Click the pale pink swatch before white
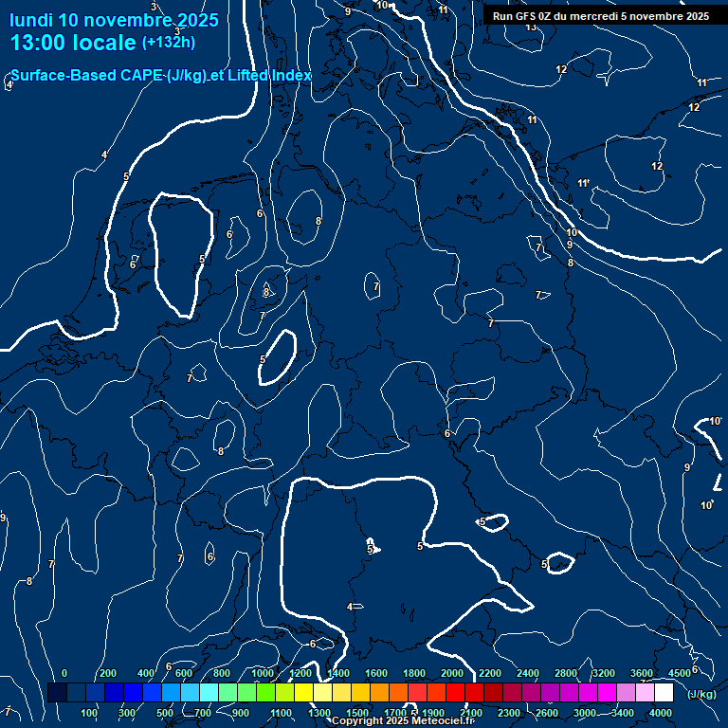Viewport: 728px width, 728px height. (645, 692)
